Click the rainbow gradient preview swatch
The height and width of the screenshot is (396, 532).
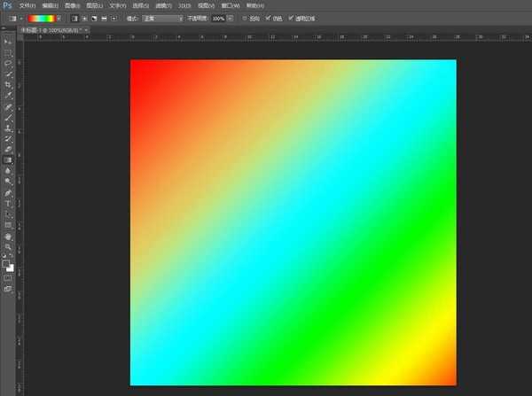click(x=40, y=18)
